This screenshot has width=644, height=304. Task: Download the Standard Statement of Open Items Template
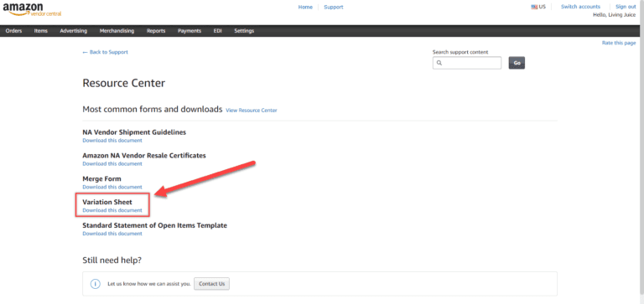[x=112, y=234]
